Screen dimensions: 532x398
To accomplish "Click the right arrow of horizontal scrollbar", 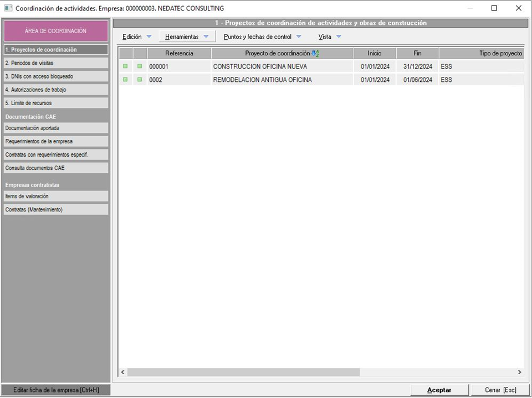I will pyautogui.click(x=519, y=373).
